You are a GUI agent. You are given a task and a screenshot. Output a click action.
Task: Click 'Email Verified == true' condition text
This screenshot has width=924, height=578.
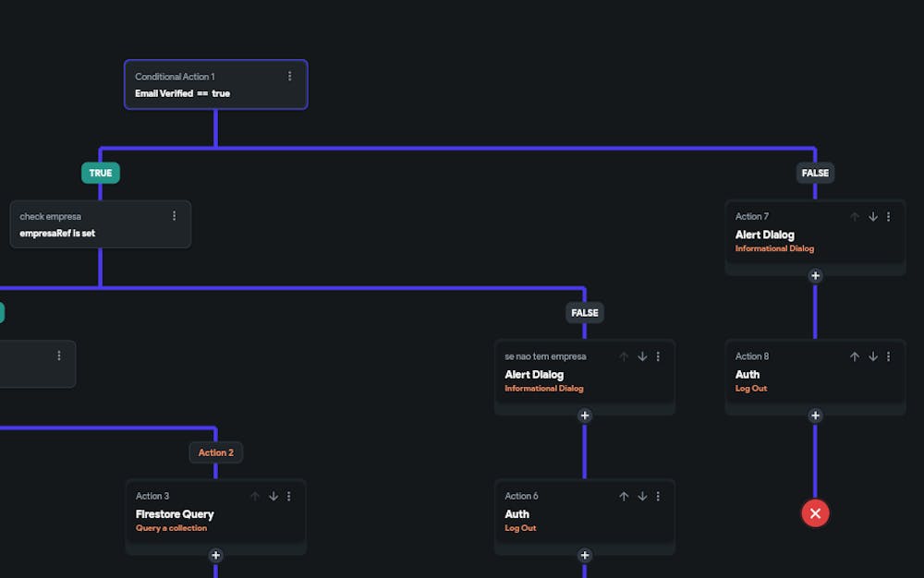pos(182,93)
